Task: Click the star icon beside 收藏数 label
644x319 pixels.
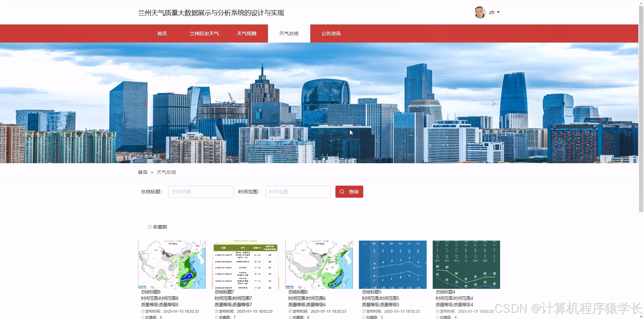Action: point(149,227)
